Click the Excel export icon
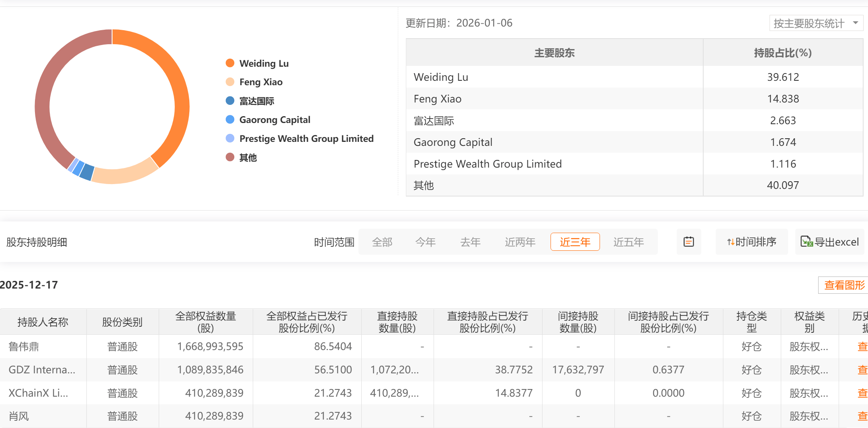This screenshot has width=868, height=428. [806, 242]
